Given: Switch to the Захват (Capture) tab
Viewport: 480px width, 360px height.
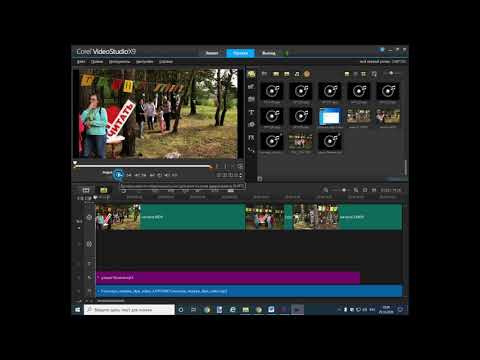Looking at the screenshot, I should pyautogui.click(x=212, y=53).
